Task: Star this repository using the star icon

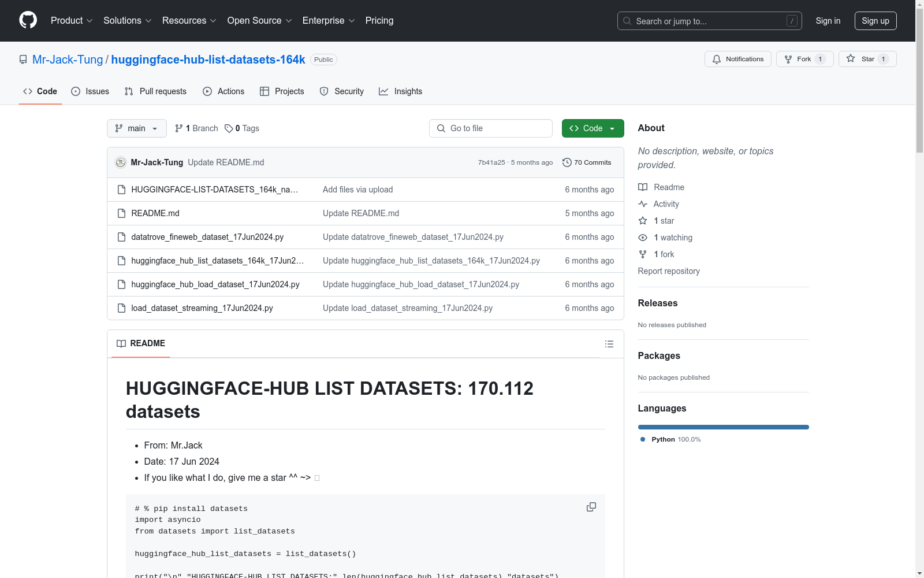Action: point(851,58)
